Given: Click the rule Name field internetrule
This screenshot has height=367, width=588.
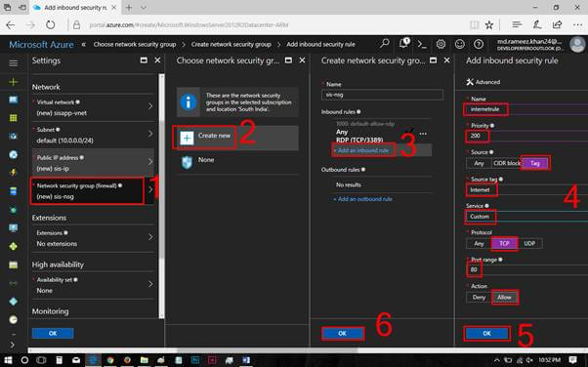Looking at the screenshot, I should (x=526, y=109).
